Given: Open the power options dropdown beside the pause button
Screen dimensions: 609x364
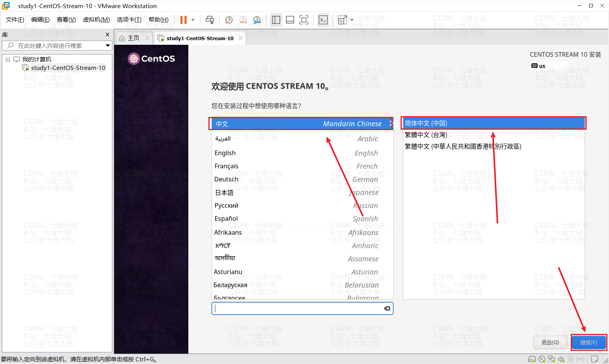Looking at the screenshot, I should (x=193, y=20).
